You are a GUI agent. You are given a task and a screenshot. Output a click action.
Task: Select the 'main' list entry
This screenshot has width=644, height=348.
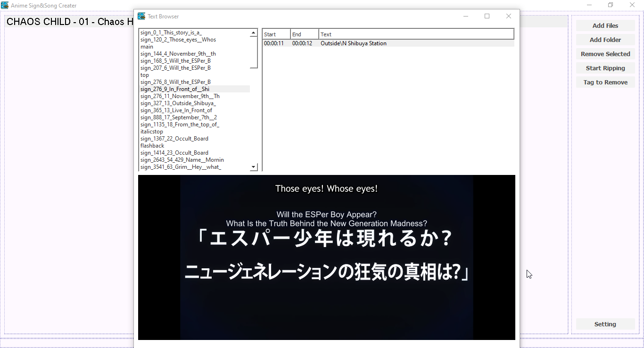click(x=194, y=47)
